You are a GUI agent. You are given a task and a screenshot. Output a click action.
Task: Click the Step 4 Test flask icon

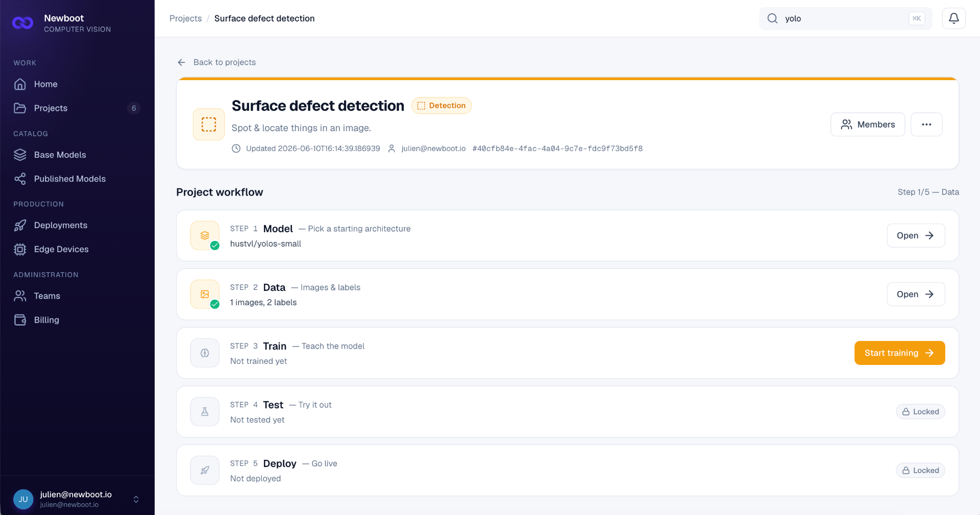(205, 411)
